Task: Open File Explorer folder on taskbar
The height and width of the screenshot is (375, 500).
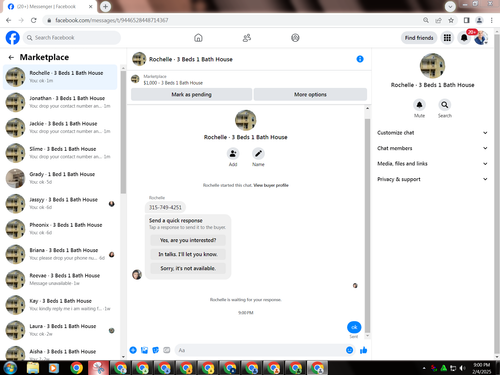Action: click(33, 368)
